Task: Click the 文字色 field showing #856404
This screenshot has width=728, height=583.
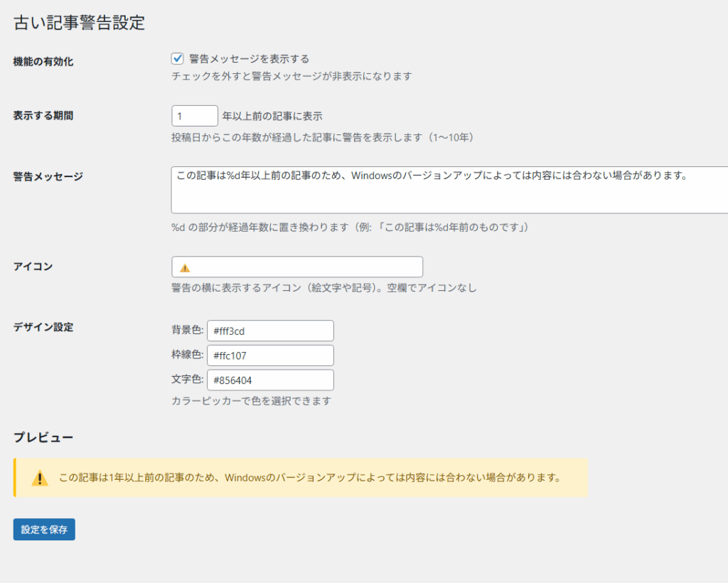Action: (x=270, y=380)
